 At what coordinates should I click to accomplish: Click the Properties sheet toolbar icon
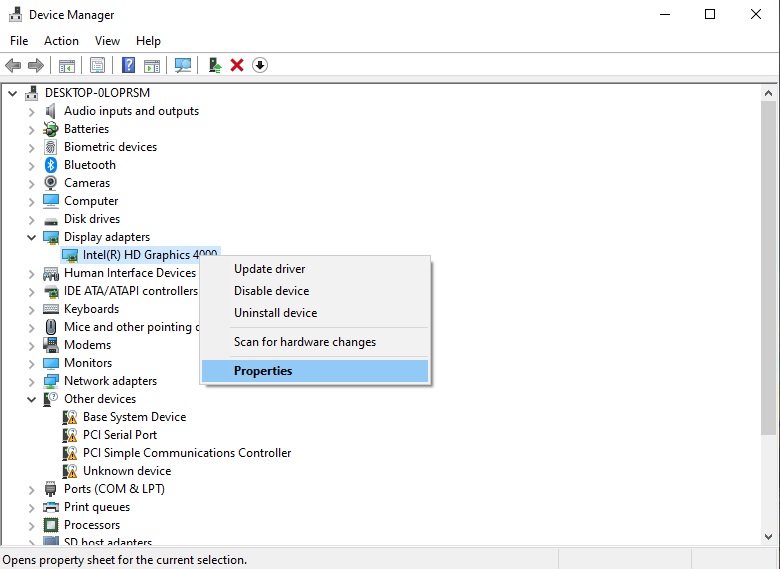tap(98, 65)
